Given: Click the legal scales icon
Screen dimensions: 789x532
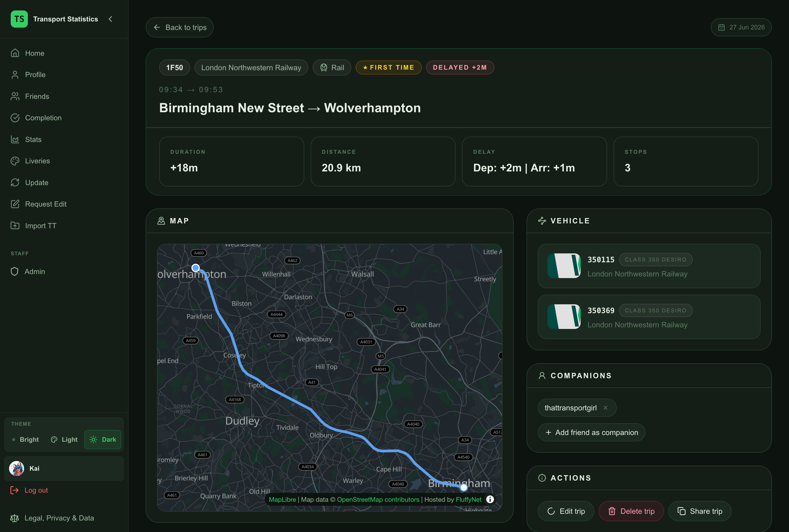Looking at the screenshot, I should (14, 518).
